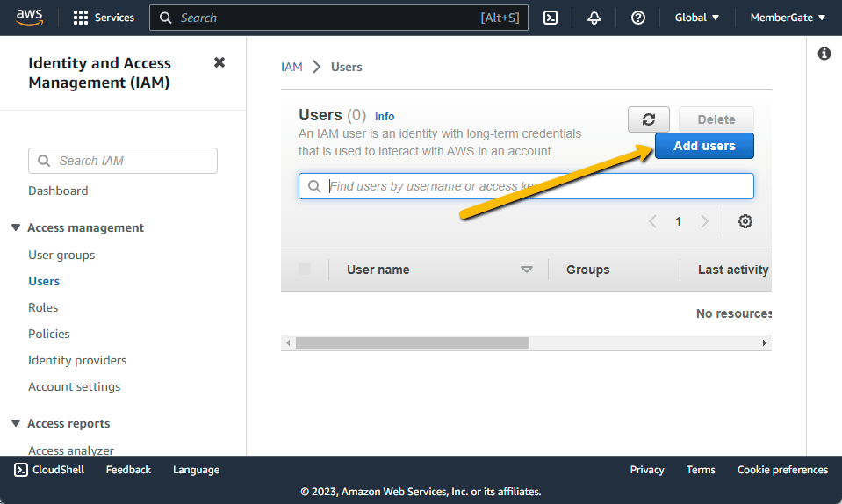Viewport: 842px width, 504px height.
Task: Open the notifications bell
Action: [594, 18]
